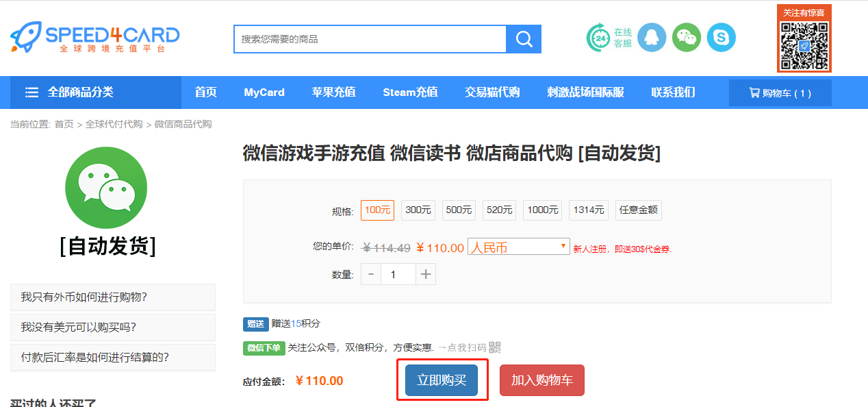Click the 加入购物车 add to cart button
This screenshot has height=407, width=868.
pos(542,380)
